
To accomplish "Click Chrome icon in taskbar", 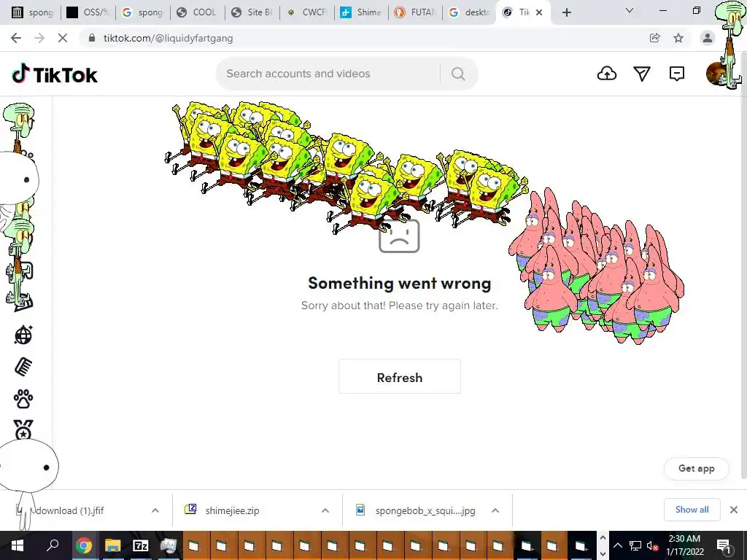I will pos(84,545).
